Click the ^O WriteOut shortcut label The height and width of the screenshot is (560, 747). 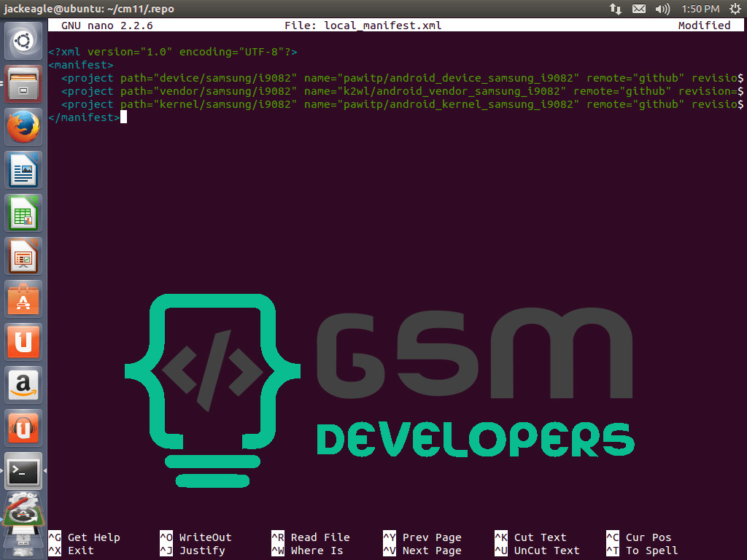(196, 537)
